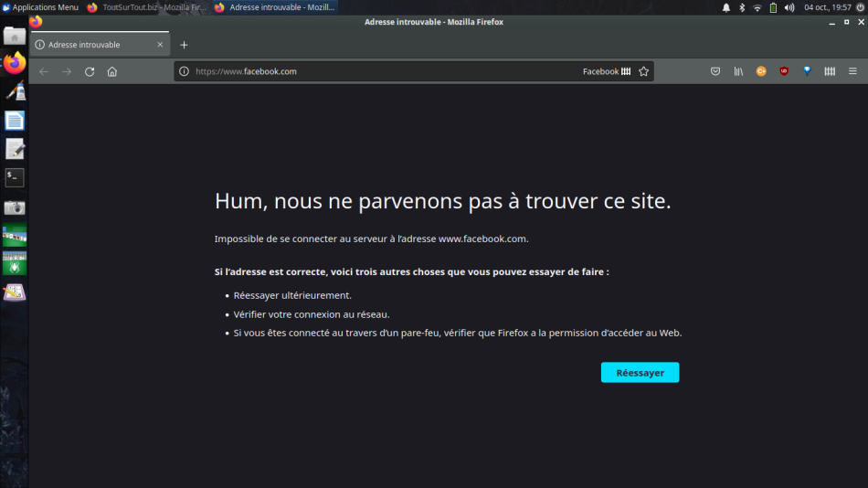Open the Facebook Container fence icon
This screenshot has height=488, width=868.
coord(830,71)
